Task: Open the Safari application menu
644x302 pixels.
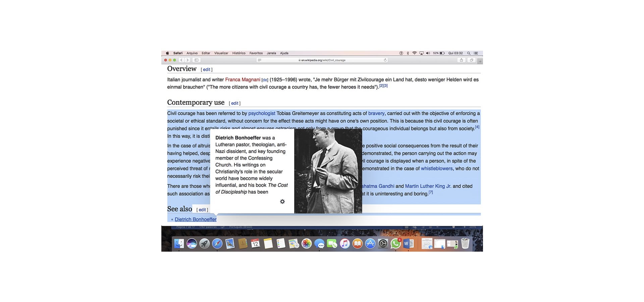Action: coord(178,53)
